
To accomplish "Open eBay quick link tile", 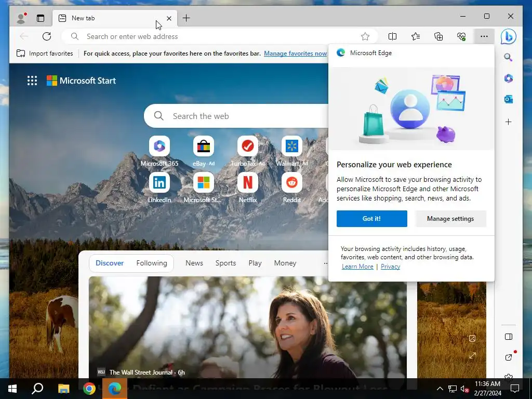I will pos(204,151).
